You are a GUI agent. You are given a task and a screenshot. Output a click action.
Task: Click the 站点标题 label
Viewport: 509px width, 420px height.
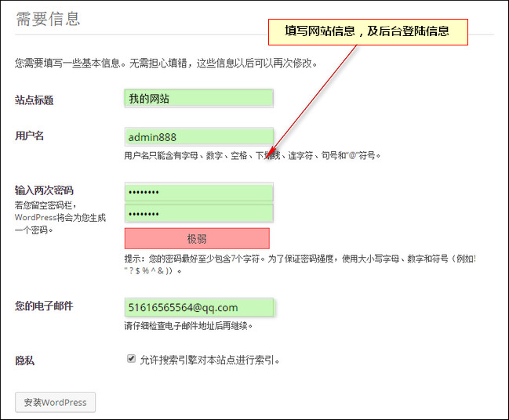(34, 100)
